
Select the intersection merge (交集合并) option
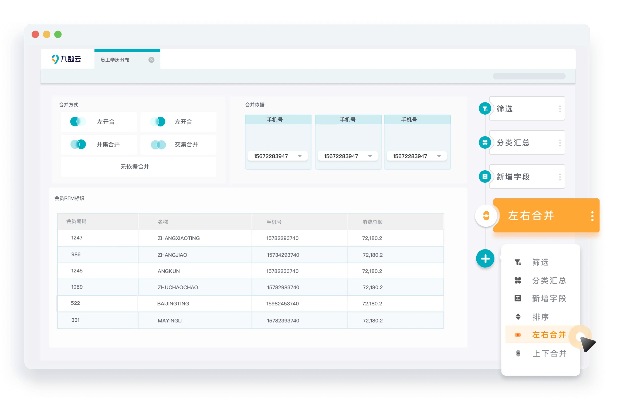pos(179,144)
